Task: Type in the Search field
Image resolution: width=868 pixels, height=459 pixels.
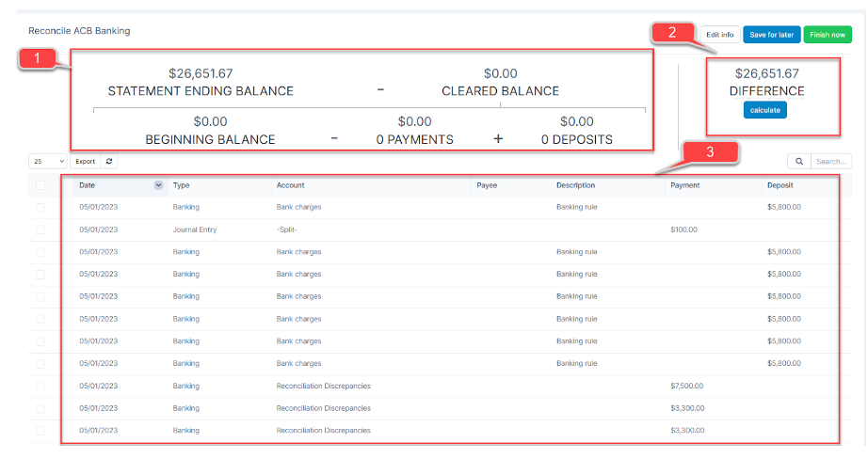Action: (x=830, y=162)
